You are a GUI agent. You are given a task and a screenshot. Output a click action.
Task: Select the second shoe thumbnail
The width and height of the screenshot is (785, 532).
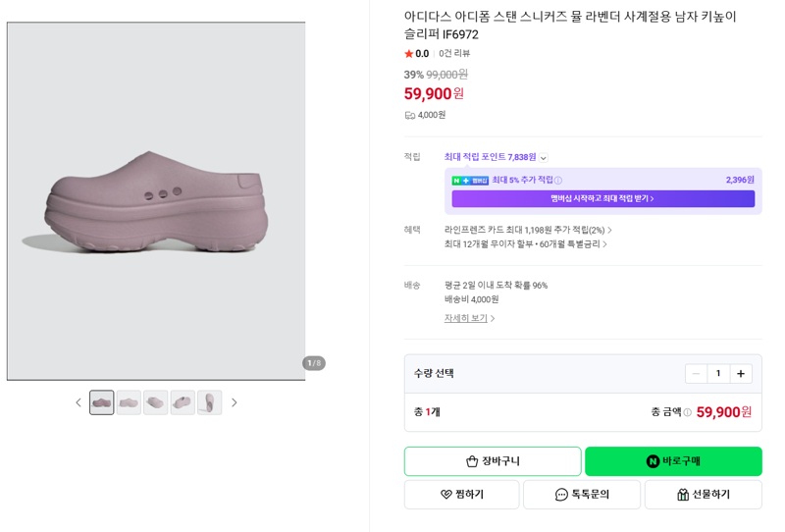tap(129, 402)
